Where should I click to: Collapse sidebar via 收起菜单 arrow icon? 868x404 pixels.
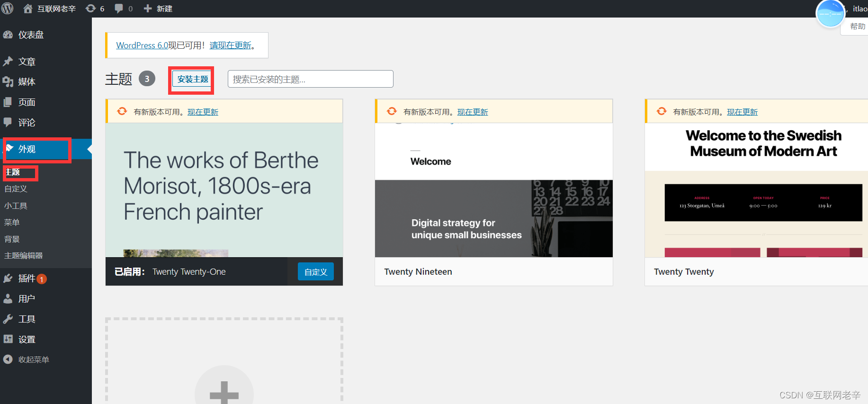pyautogui.click(x=8, y=359)
